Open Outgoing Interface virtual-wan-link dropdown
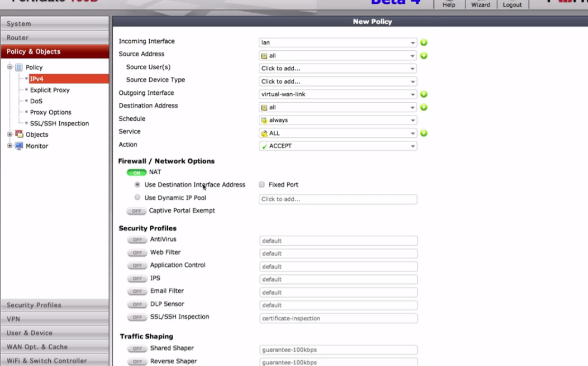Viewport: 588px width, 366px height. pos(338,94)
